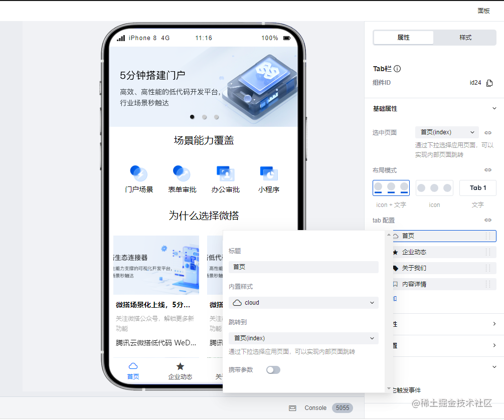The width and height of the screenshot is (504, 420).
Task: Click the popup scrollbar down arrow
Action: [389, 388]
